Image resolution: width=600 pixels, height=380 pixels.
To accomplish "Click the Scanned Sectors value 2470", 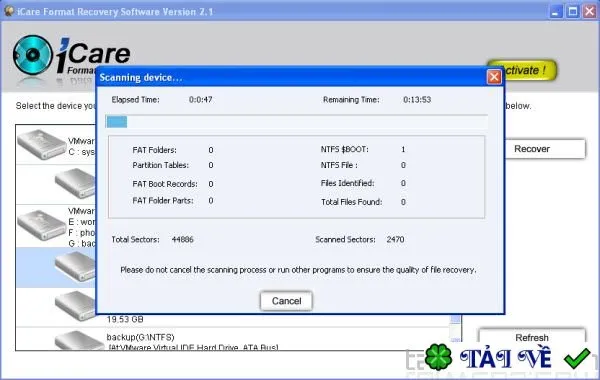I will [395, 240].
